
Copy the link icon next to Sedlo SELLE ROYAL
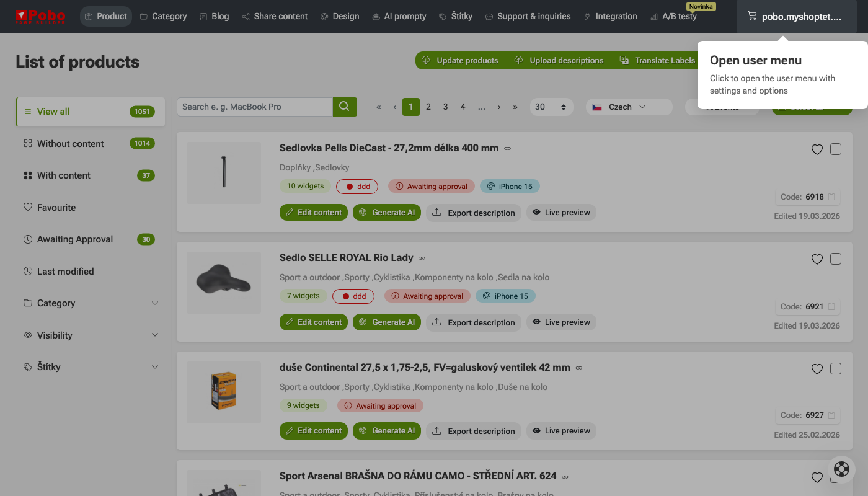[x=422, y=258]
